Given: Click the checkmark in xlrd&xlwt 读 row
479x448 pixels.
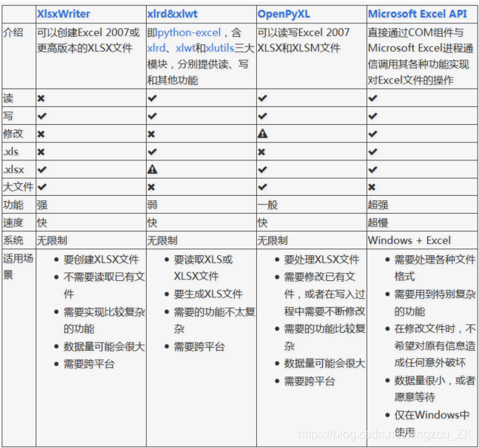Looking at the screenshot, I should [x=152, y=99].
